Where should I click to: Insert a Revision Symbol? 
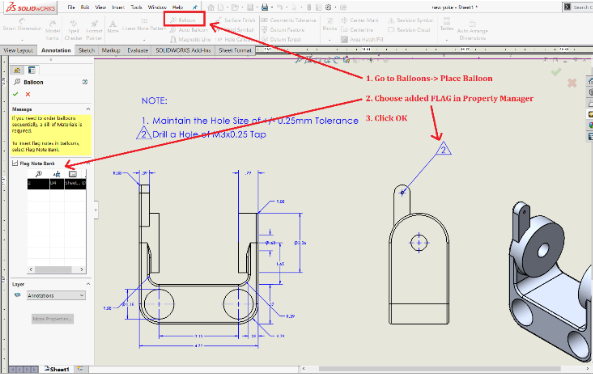tap(410, 20)
